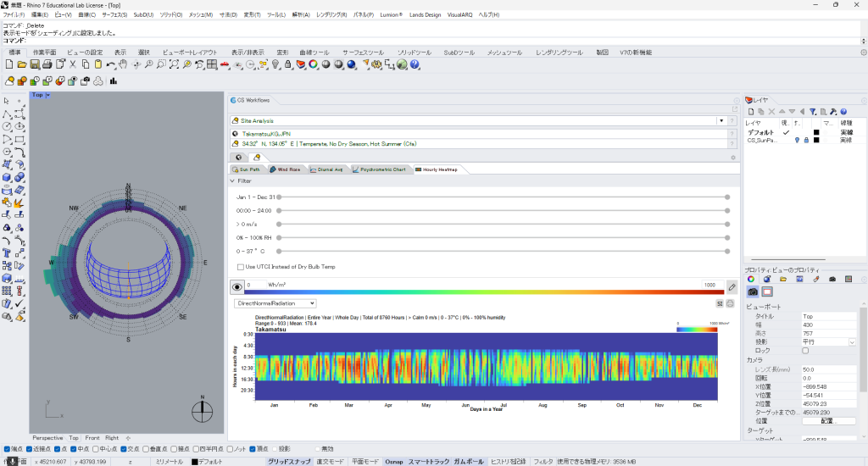Screen dimensions: 868x466
Task: Click the pencil edit icon beside color legend
Action: click(732, 287)
